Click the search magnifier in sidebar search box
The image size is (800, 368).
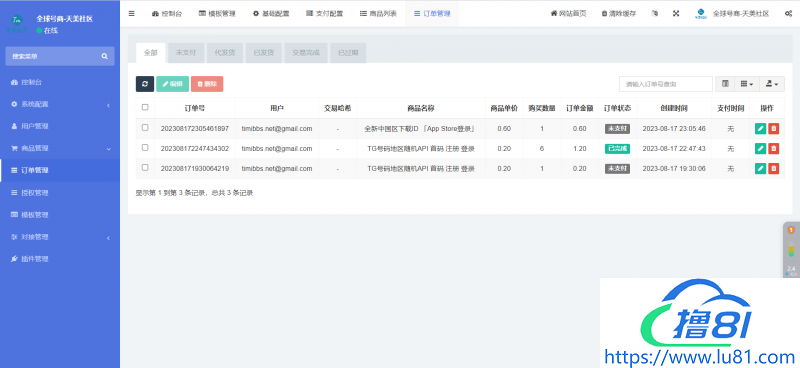click(105, 56)
